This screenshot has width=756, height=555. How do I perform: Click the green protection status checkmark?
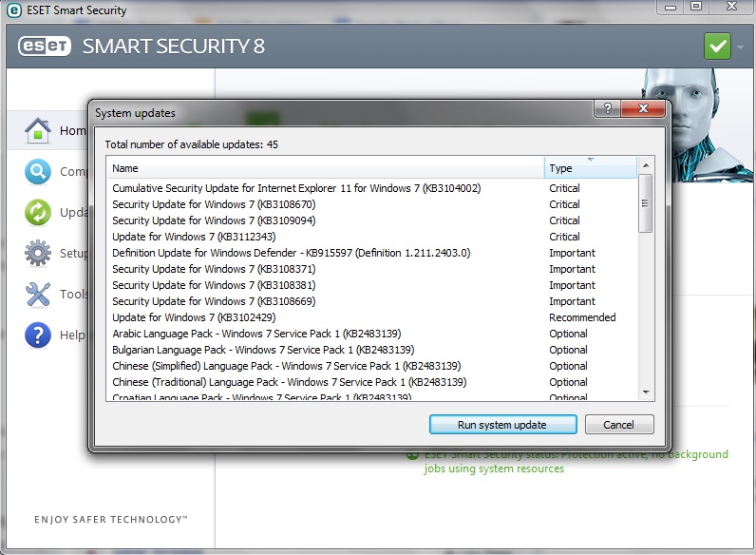coord(717,47)
